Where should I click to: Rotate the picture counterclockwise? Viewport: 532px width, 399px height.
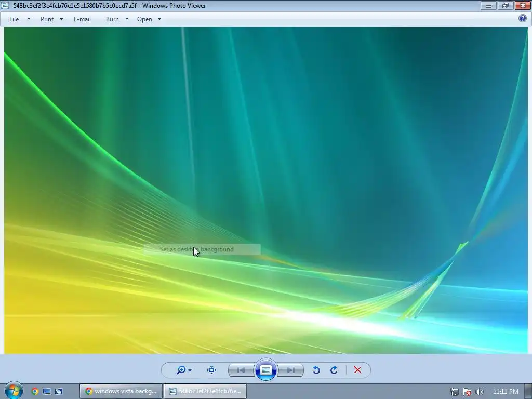[x=316, y=370]
